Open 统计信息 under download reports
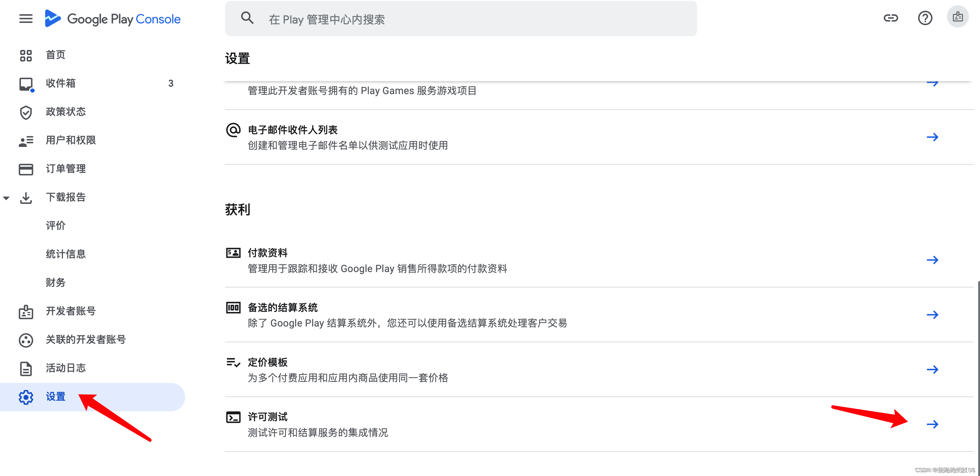980x476 pixels. click(x=66, y=254)
